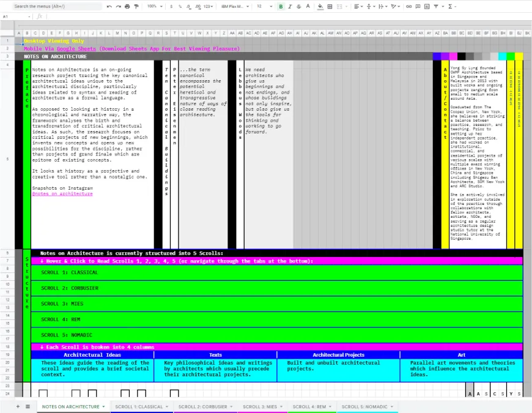Activate the paint format tool
Image resolution: width=532 pixels, height=413 pixels.
[136, 7]
